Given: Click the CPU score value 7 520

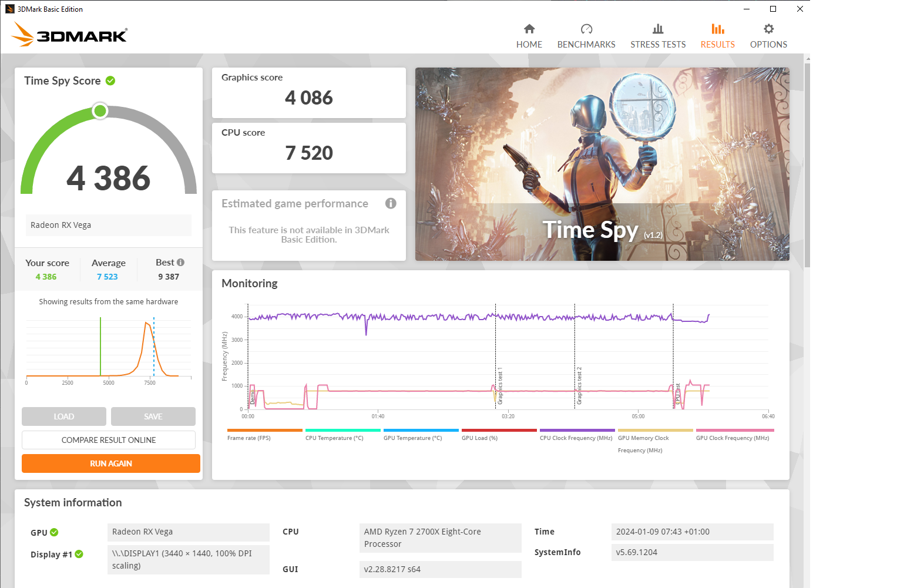Looking at the screenshot, I should 309,153.
